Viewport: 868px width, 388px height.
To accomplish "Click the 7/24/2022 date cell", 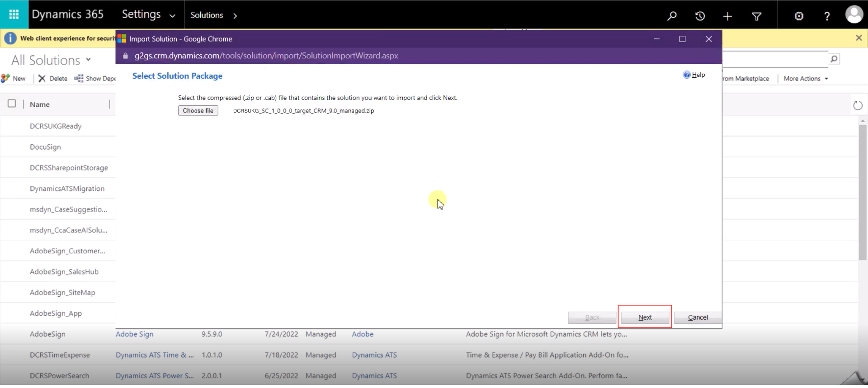I will (x=281, y=334).
